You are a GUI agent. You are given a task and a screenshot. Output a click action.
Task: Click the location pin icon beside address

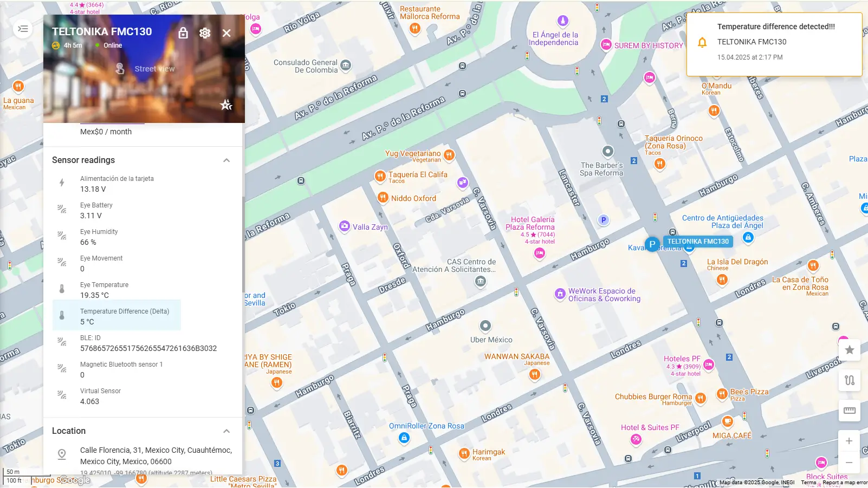62,454
